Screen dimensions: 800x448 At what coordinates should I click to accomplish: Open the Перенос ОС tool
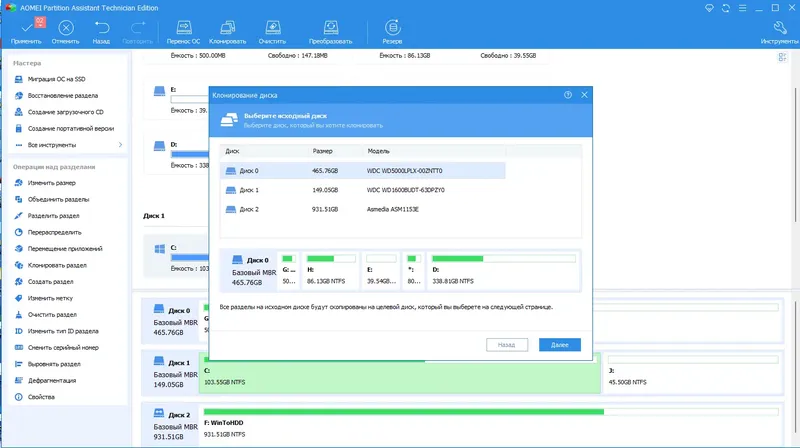tap(184, 32)
